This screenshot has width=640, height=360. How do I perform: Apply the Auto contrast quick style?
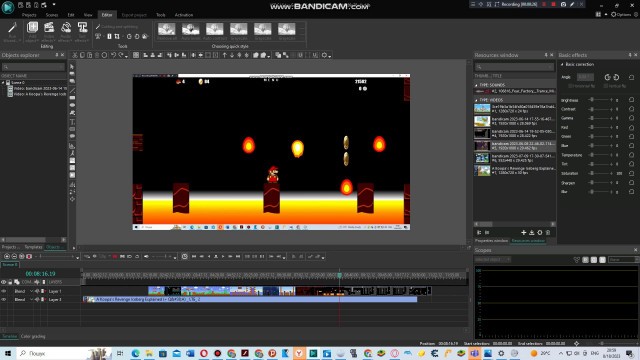tap(215, 32)
